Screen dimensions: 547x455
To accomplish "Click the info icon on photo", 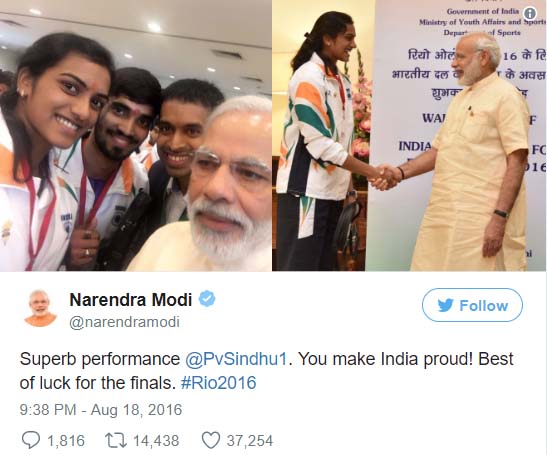I will (530, 14).
